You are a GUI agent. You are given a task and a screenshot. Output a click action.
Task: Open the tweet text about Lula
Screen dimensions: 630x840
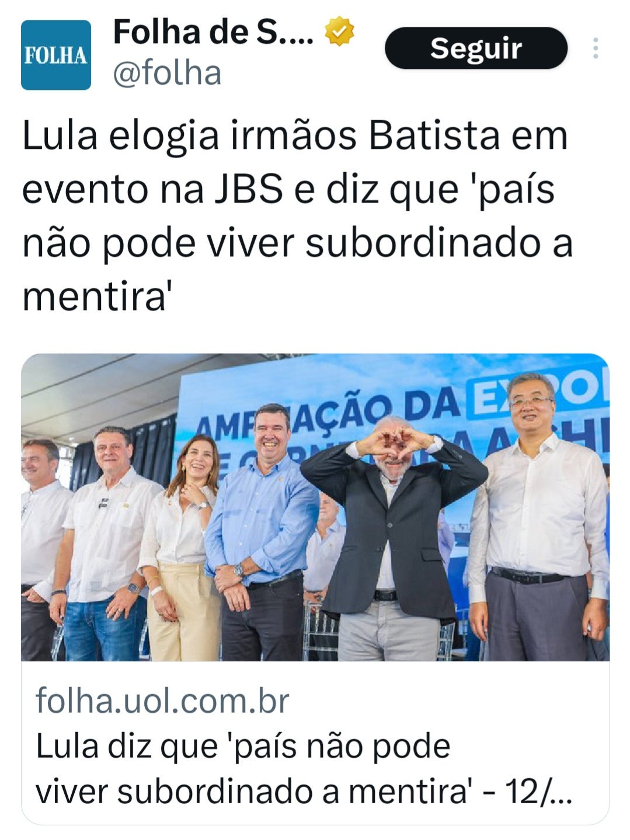click(x=297, y=217)
